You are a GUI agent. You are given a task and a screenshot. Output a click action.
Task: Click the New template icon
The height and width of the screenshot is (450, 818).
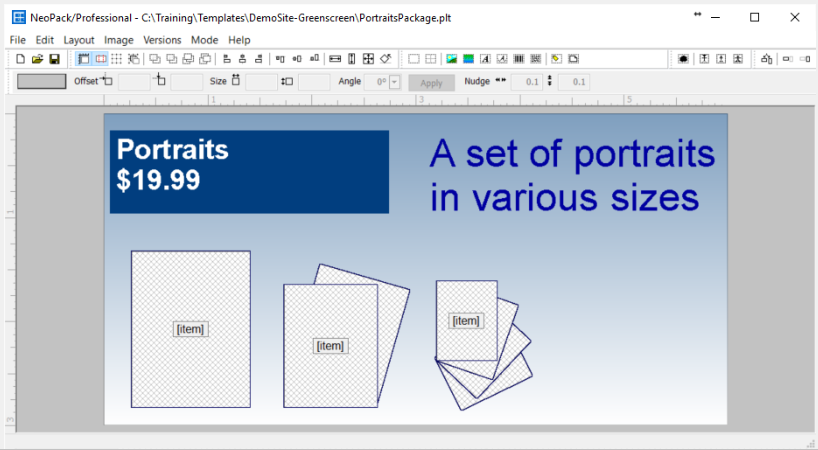coord(20,59)
